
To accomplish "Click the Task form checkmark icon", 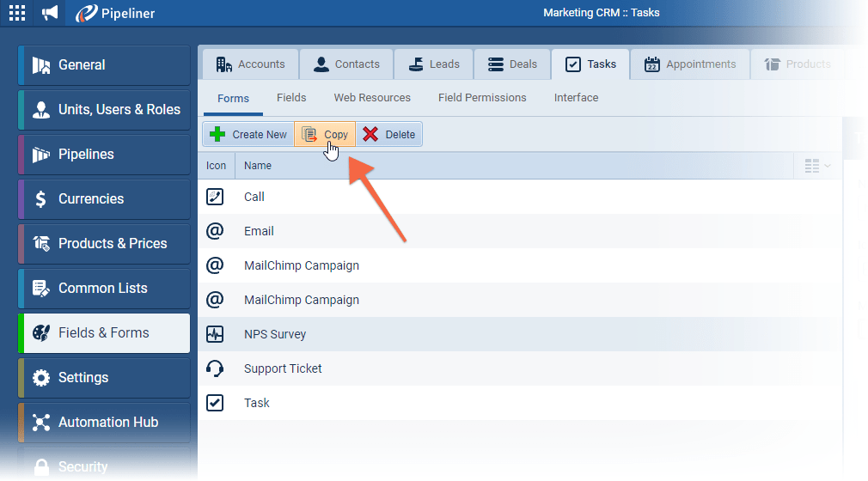I will [215, 403].
